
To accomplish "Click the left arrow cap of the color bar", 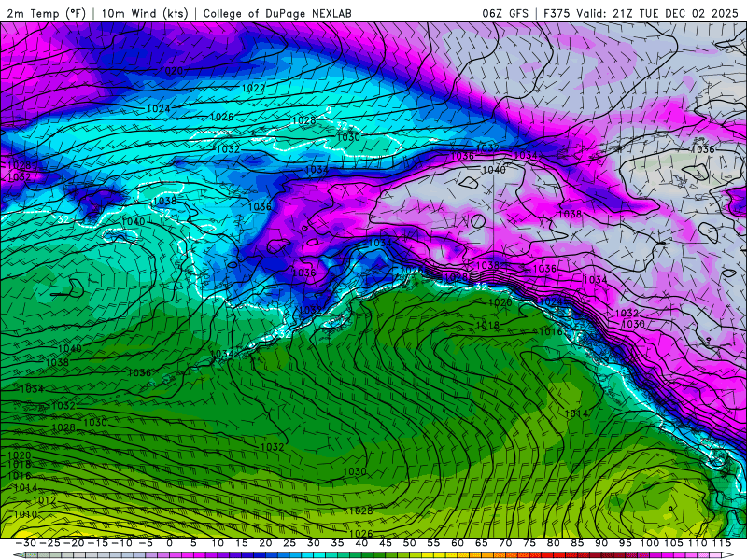I will (20, 555).
